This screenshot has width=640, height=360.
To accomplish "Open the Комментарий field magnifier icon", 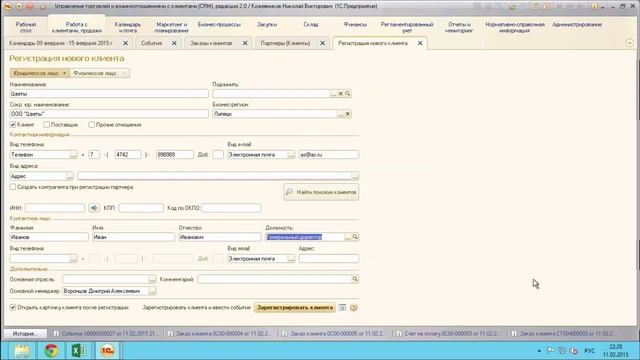I will pyautogui.click(x=355, y=279).
